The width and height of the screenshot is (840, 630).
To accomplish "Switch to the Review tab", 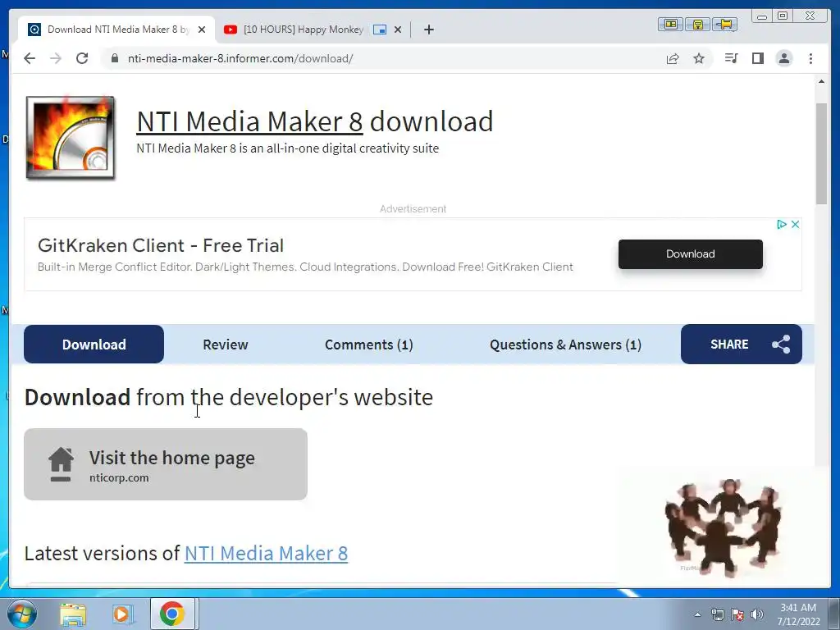I will point(225,345).
